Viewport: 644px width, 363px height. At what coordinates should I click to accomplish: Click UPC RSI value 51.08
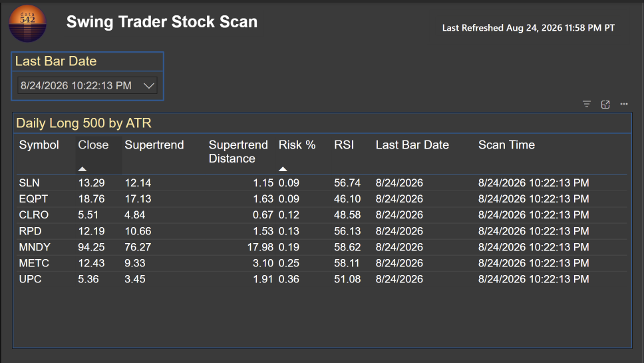tap(347, 279)
